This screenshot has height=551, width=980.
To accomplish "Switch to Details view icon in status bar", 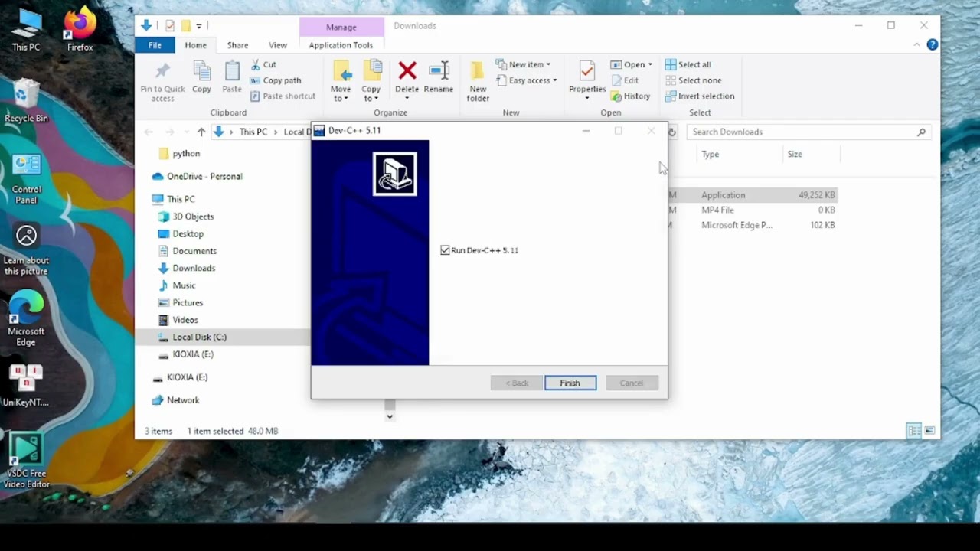I will (x=914, y=431).
